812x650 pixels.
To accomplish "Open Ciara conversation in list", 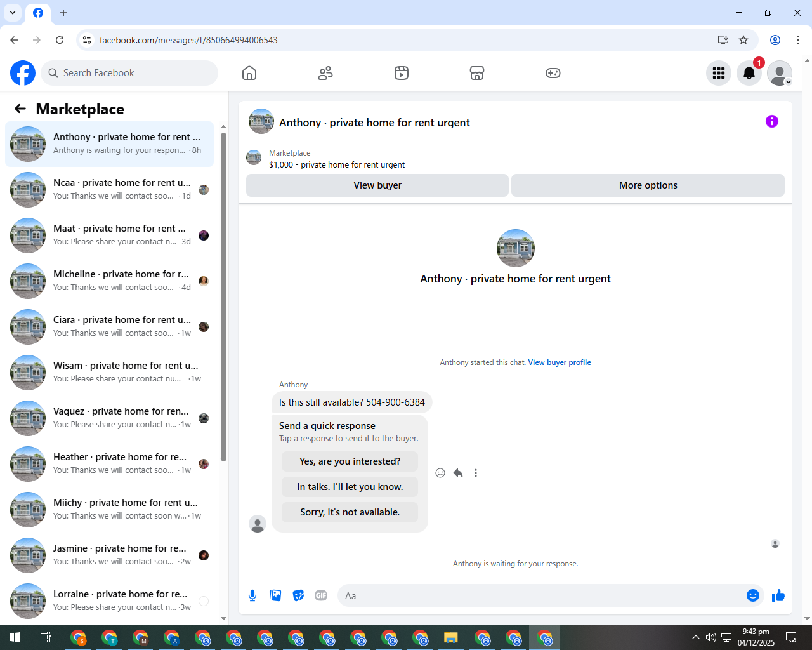I will pos(109,327).
